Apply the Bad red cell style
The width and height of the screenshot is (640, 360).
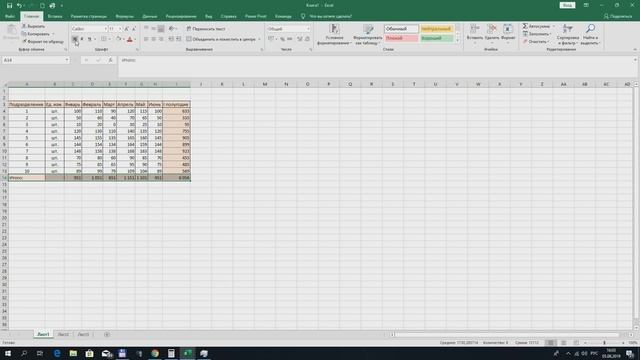401,38
